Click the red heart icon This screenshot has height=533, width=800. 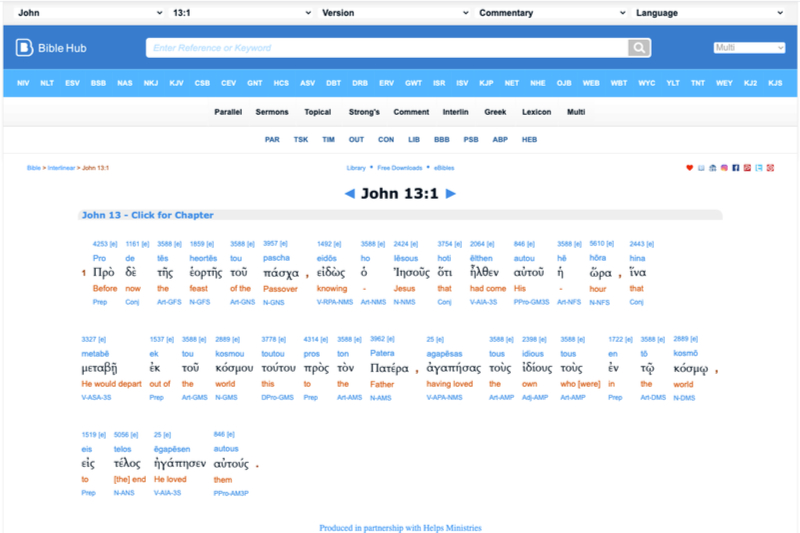pyautogui.click(x=689, y=168)
